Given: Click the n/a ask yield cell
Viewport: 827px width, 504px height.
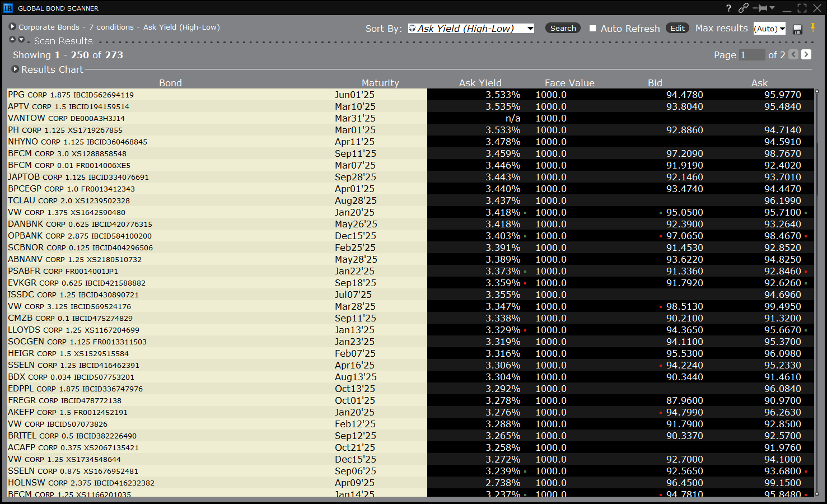Looking at the screenshot, I should pos(513,118).
